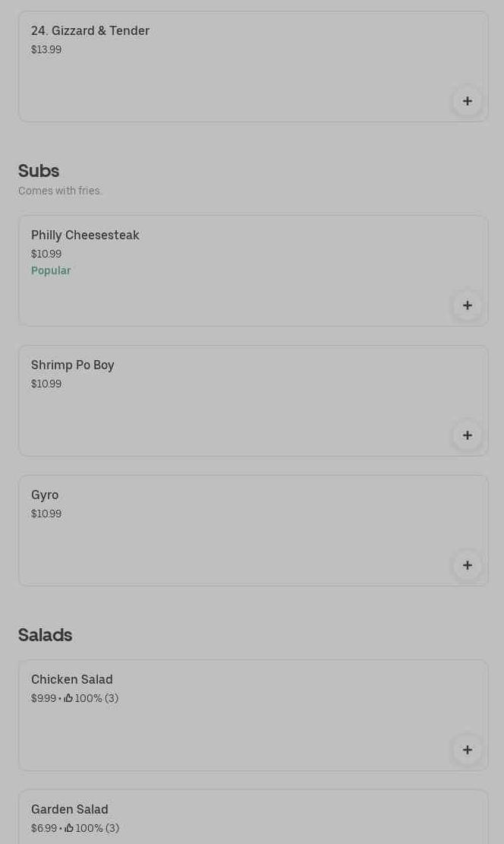Open 24. Gizzard & Tender title

point(90,31)
